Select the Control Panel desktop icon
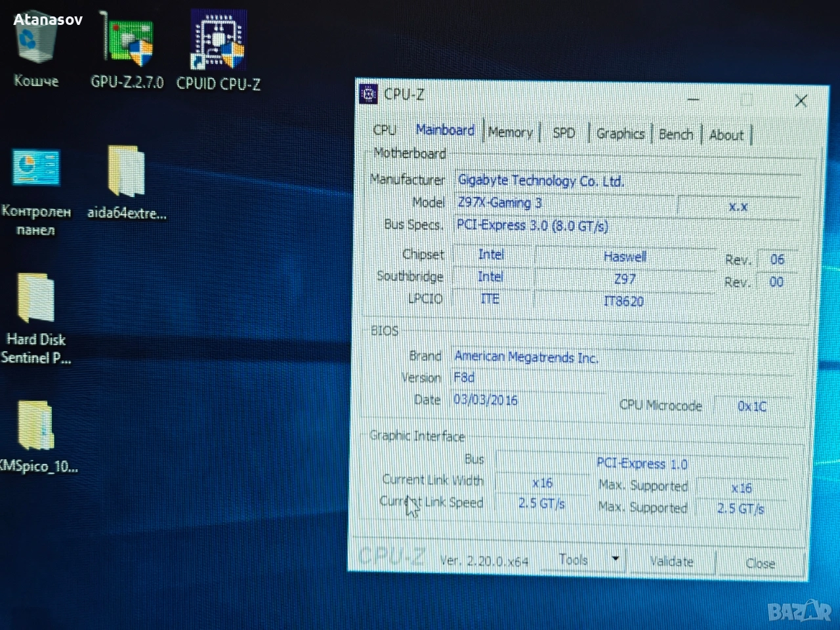Screen dimensions: 840x630 point(36,192)
